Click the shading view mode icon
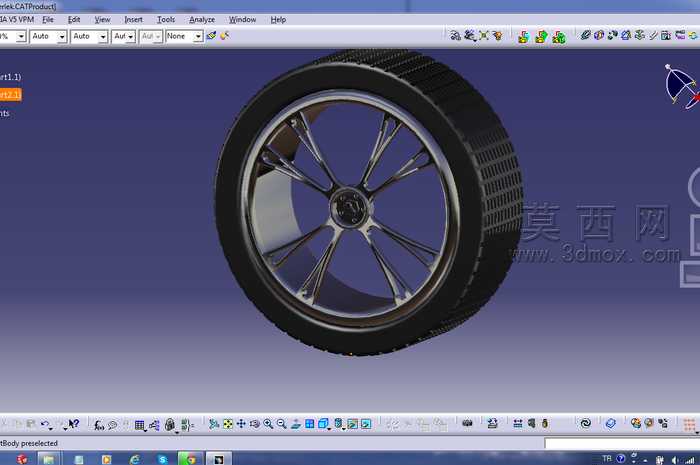The width and height of the screenshot is (700, 465). tap(338, 423)
